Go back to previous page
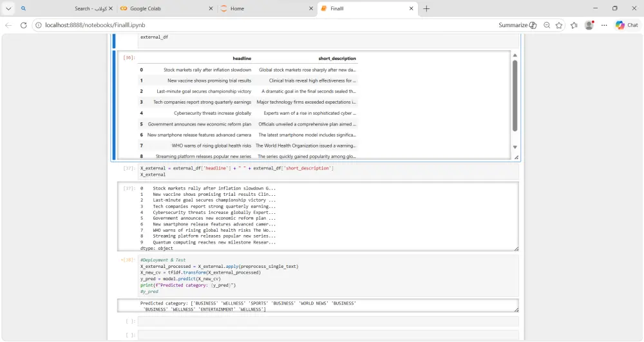The image size is (644, 342). pyautogui.click(x=8, y=25)
